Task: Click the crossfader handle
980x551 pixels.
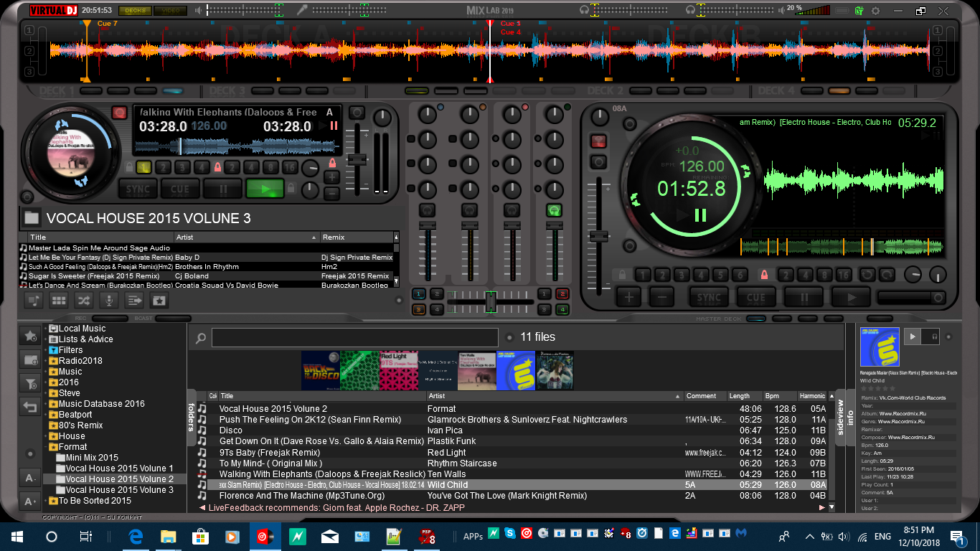Action: pyautogui.click(x=491, y=301)
